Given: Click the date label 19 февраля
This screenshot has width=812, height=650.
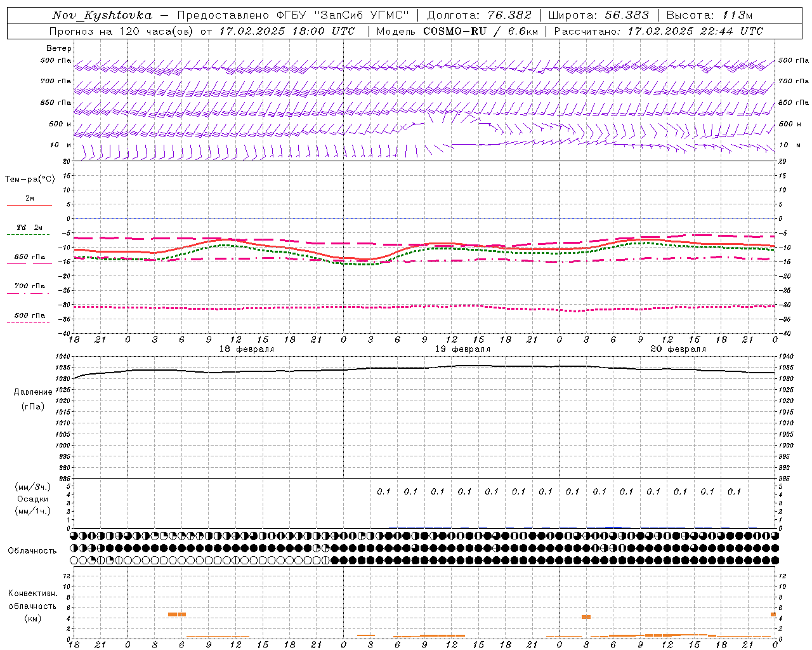Looking at the screenshot, I should [462, 349].
